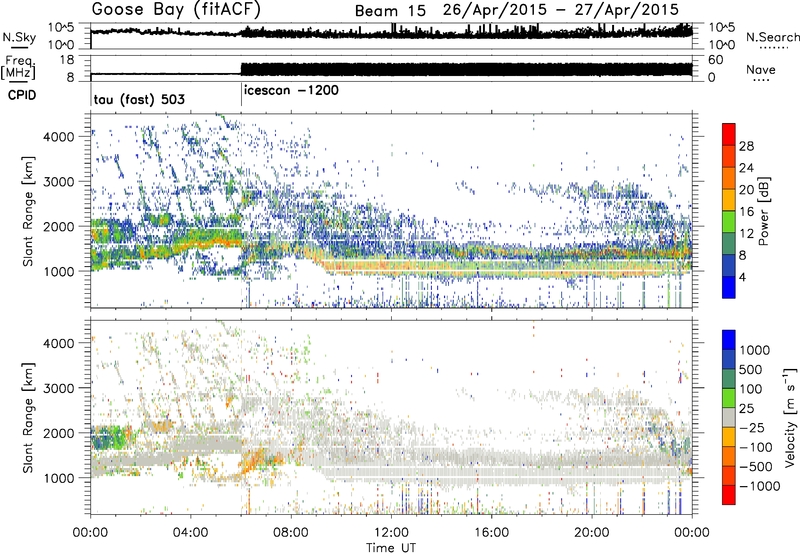800x554 pixels.
Task: Click the '16:00' time axis tick label
Action: coord(491,532)
